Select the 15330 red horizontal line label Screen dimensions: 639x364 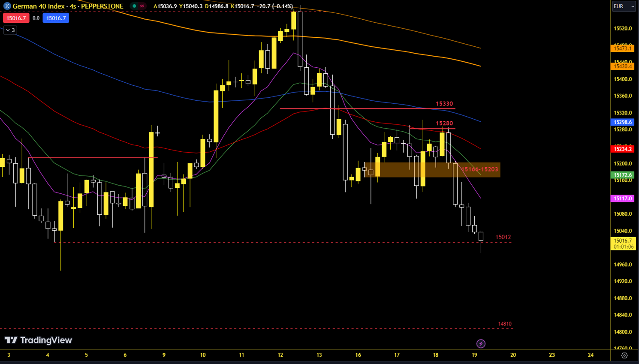444,104
